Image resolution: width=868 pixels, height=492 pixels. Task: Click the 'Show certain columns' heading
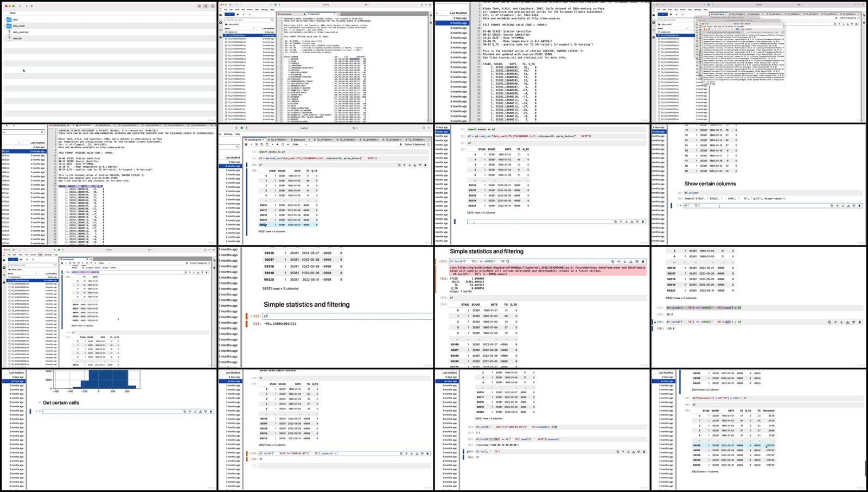click(x=710, y=184)
